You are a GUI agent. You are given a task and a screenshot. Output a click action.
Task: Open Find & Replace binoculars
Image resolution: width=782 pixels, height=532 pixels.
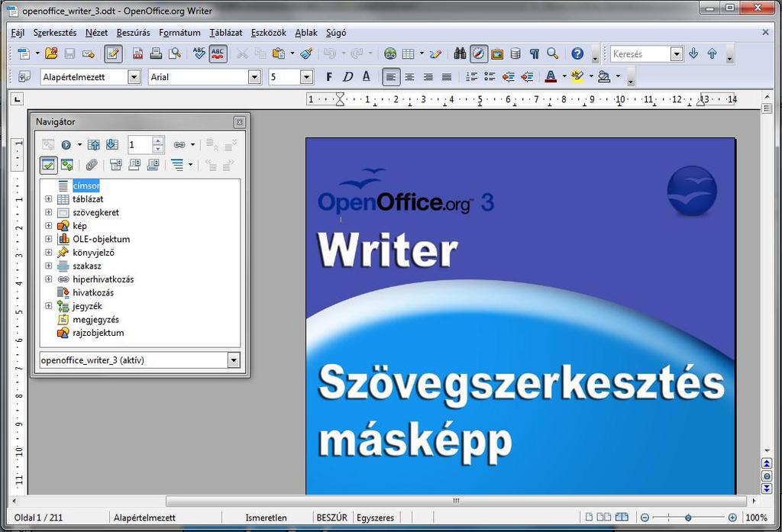pyautogui.click(x=460, y=53)
